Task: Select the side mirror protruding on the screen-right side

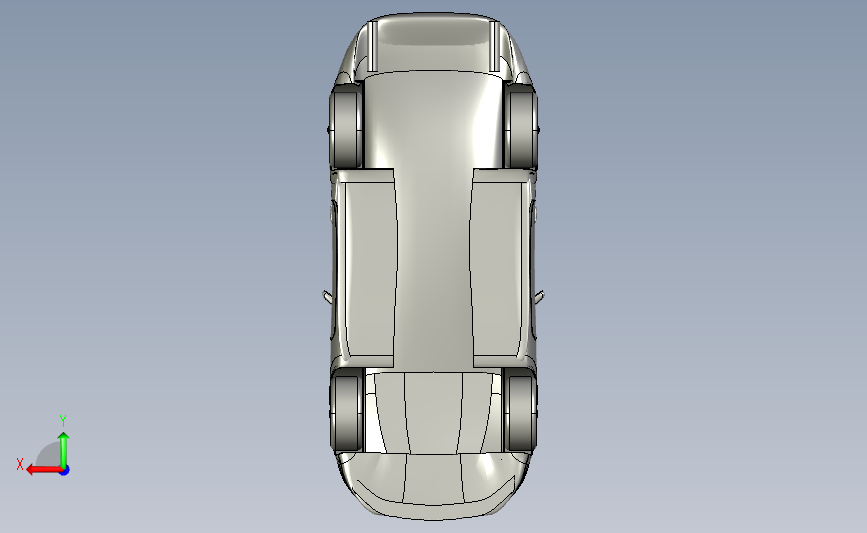Action: 539,297
